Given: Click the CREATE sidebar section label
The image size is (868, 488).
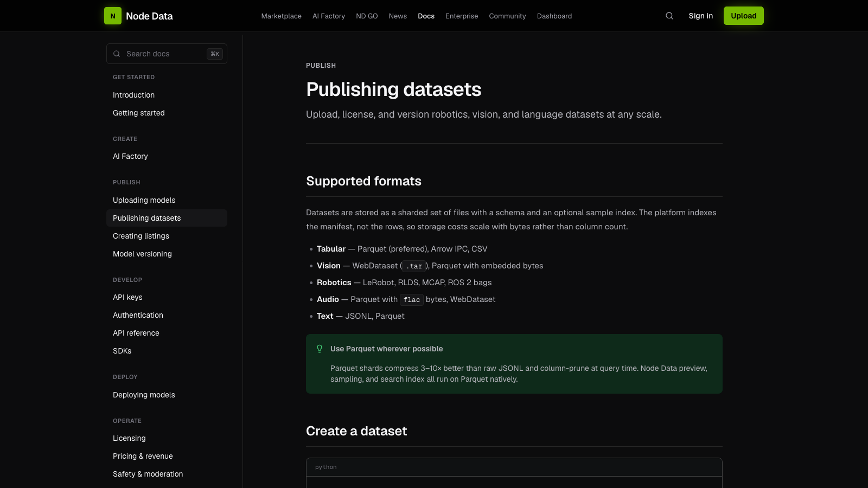Looking at the screenshot, I should (125, 139).
